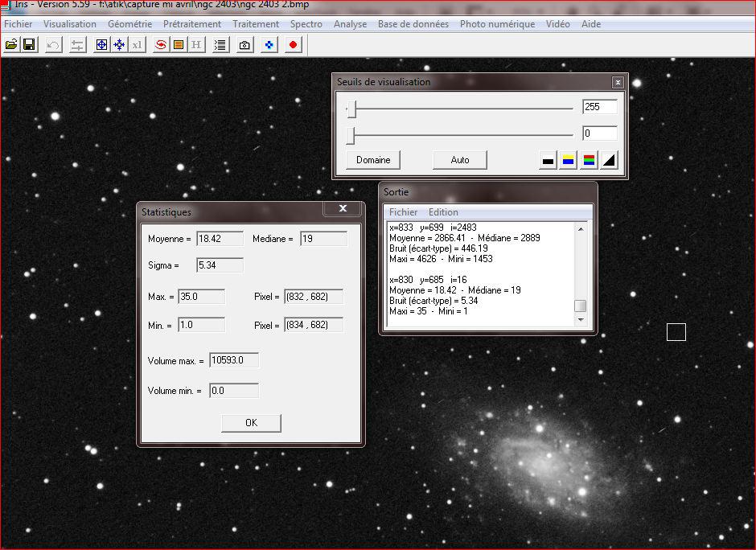The image size is (756, 550).
Task: Save image using floppy disk icon
Action: 30,45
